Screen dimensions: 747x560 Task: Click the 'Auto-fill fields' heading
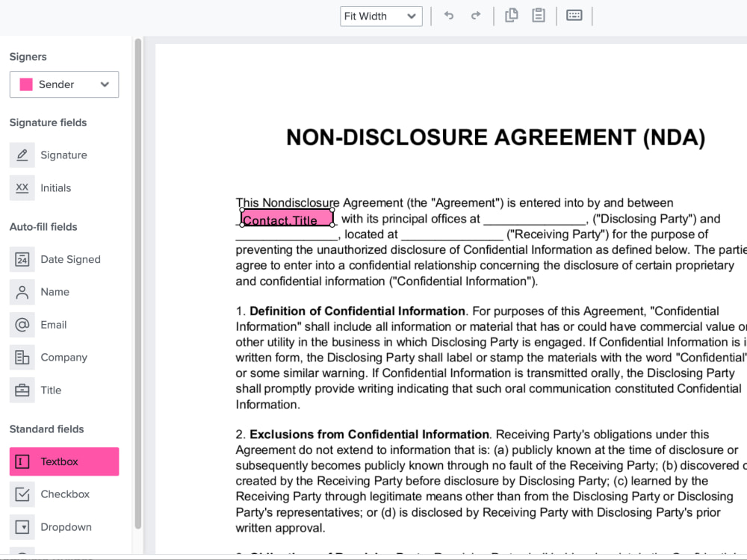coord(43,227)
